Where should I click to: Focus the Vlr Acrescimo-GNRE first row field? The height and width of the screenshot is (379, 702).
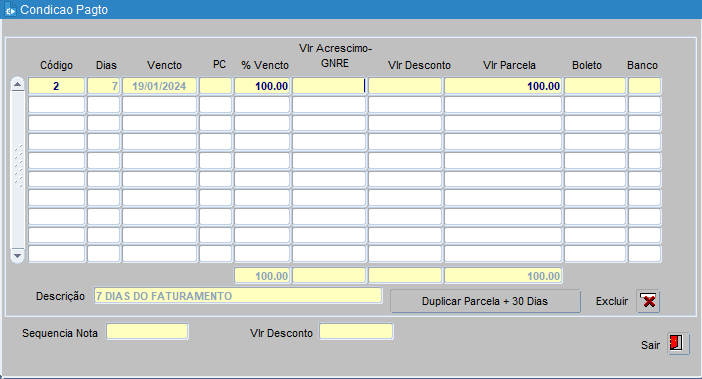point(329,86)
